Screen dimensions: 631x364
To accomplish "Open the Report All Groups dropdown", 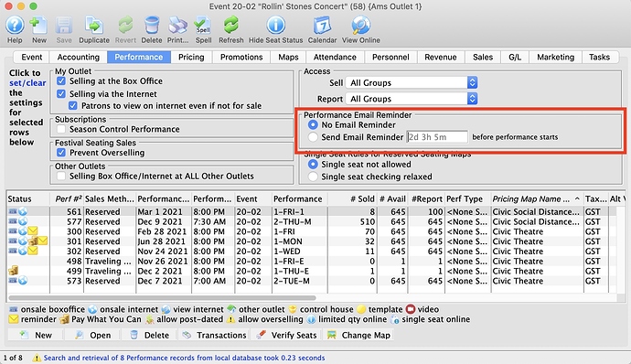I will click(412, 99).
